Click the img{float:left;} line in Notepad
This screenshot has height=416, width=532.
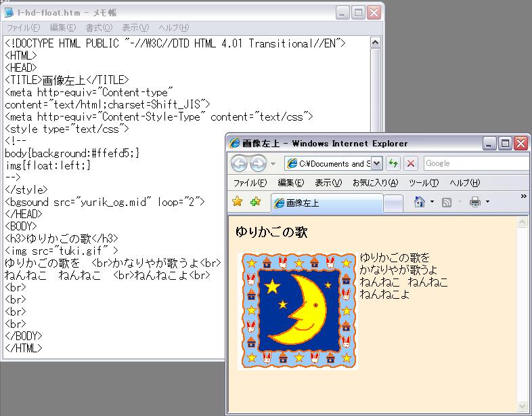pyautogui.click(x=48, y=165)
